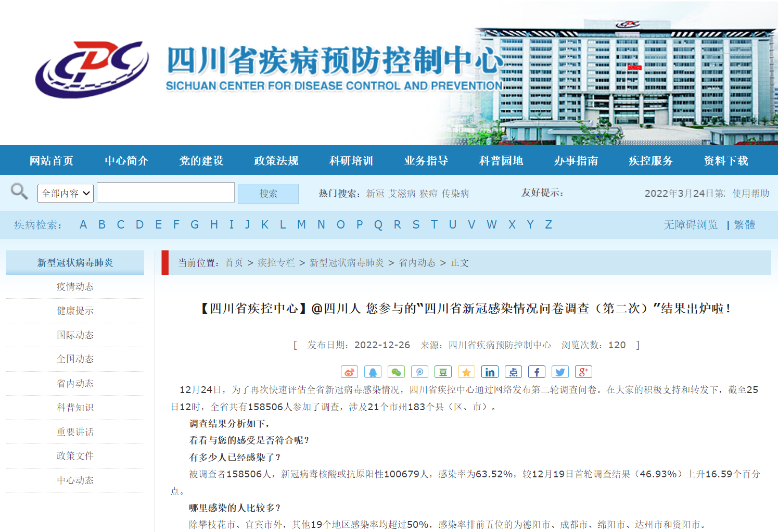Click the publish date 2022-12-26
The width and height of the screenshot is (778, 532).
(x=382, y=345)
